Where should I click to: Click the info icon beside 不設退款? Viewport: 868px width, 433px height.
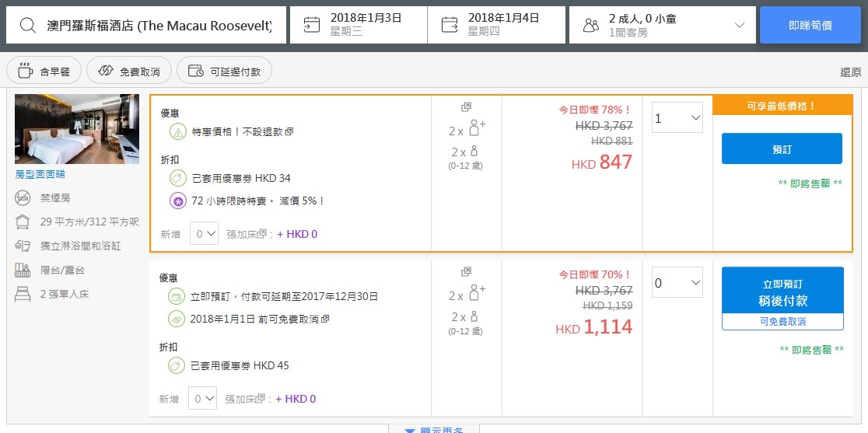click(289, 132)
